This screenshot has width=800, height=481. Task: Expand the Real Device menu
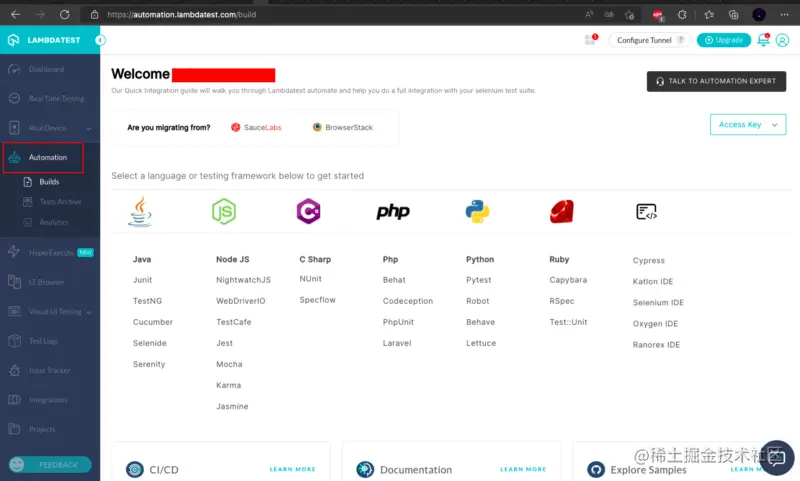click(x=50, y=128)
